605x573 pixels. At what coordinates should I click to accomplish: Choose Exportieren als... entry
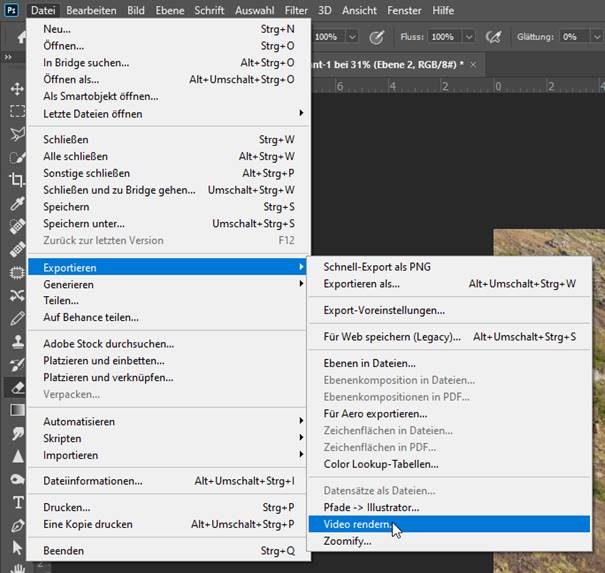click(x=449, y=284)
